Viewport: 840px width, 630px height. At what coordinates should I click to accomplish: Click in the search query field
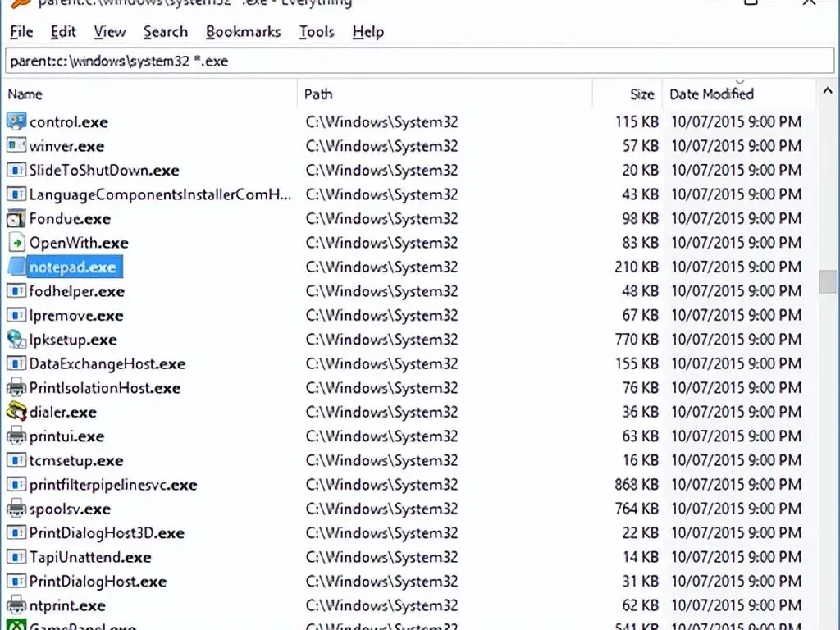419,61
